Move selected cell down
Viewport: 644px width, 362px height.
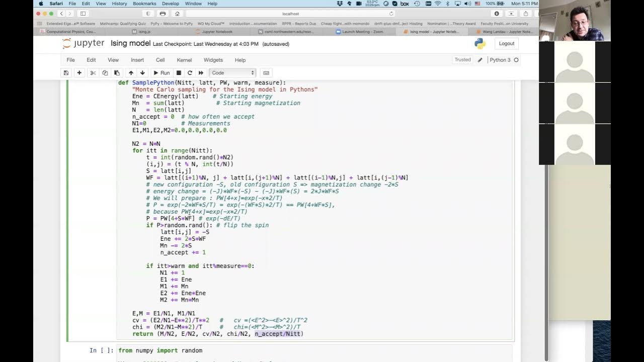point(142,73)
